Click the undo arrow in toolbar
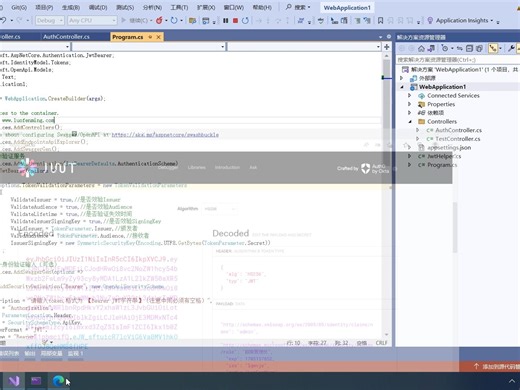520x390 pixels. pyautogui.click(x=3, y=20)
